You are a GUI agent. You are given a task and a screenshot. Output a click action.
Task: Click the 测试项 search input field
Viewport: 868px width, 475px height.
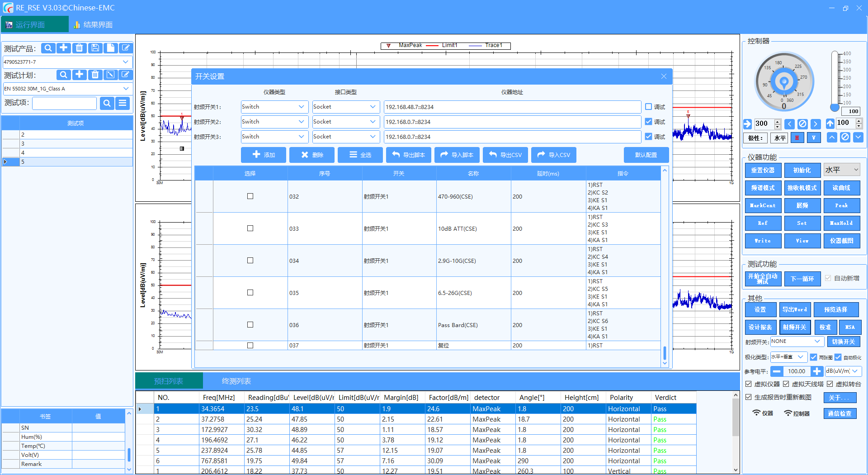tap(65, 103)
